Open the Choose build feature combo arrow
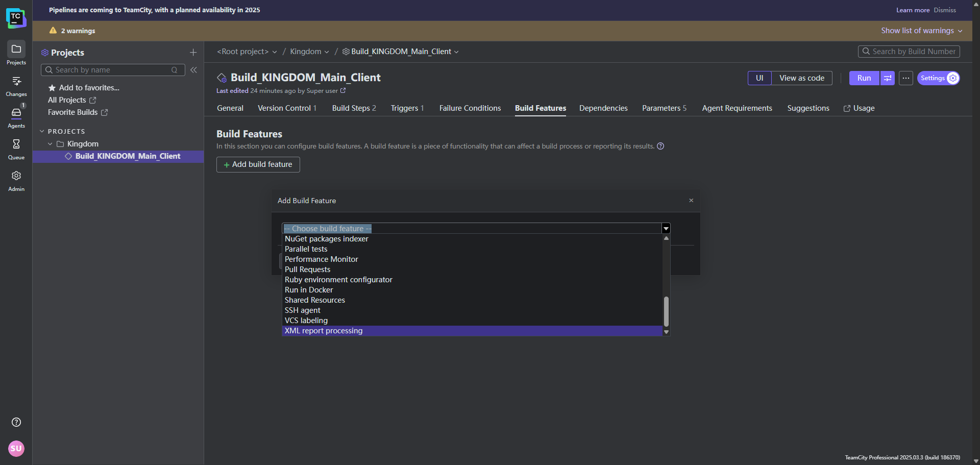 [x=666, y=228]
